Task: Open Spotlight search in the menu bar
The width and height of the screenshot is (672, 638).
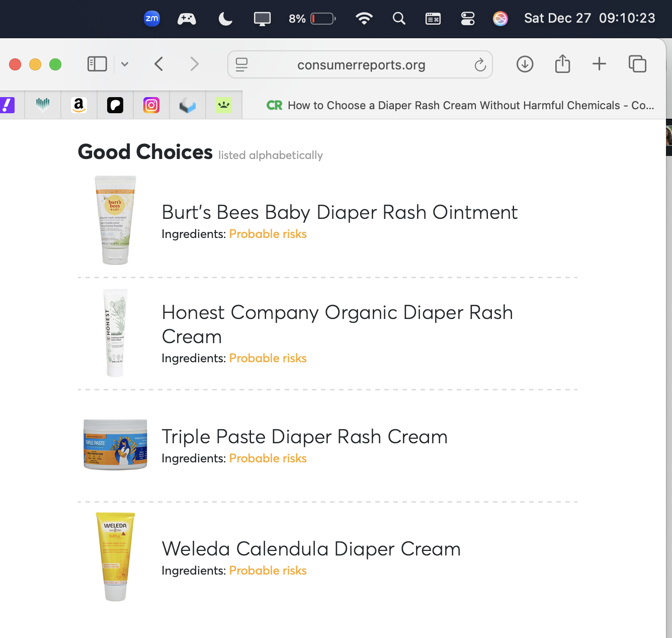Action: pyautogui.click(x=399, y=19)
